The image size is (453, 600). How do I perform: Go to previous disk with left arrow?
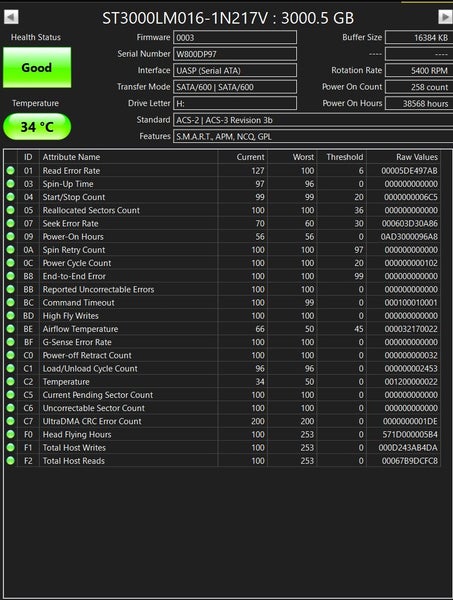11,17
